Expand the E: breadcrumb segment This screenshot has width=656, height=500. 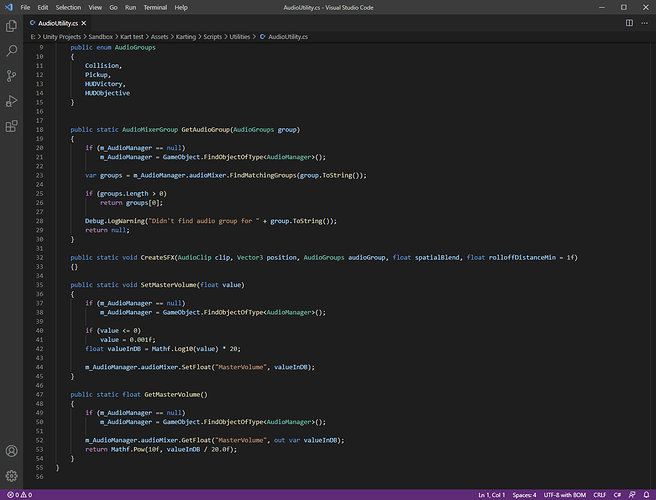[x=33, y=37]
